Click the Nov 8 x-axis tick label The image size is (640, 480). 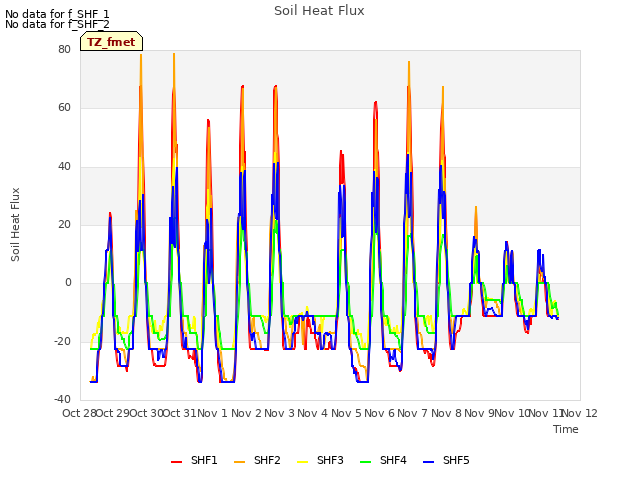(x=446, y=413)
